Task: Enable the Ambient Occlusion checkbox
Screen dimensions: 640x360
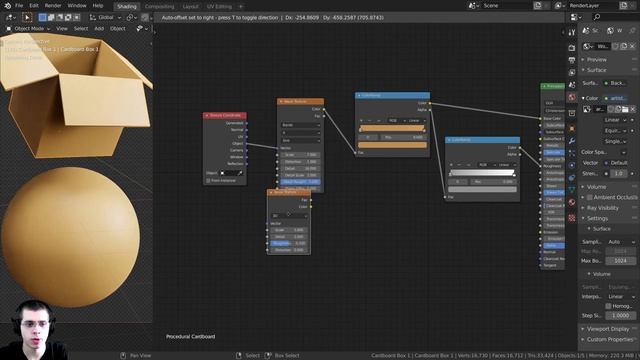Action: pyautogui.click(x=590, y=198)
